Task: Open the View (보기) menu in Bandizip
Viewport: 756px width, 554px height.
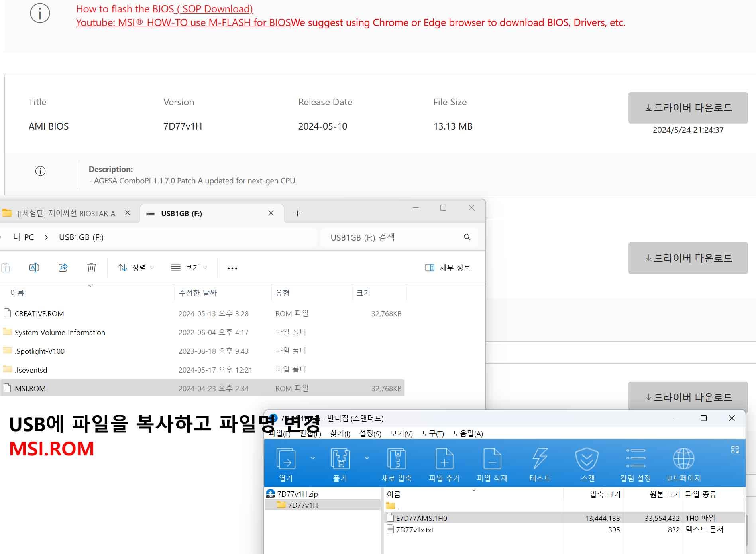Action: point(401,434)
